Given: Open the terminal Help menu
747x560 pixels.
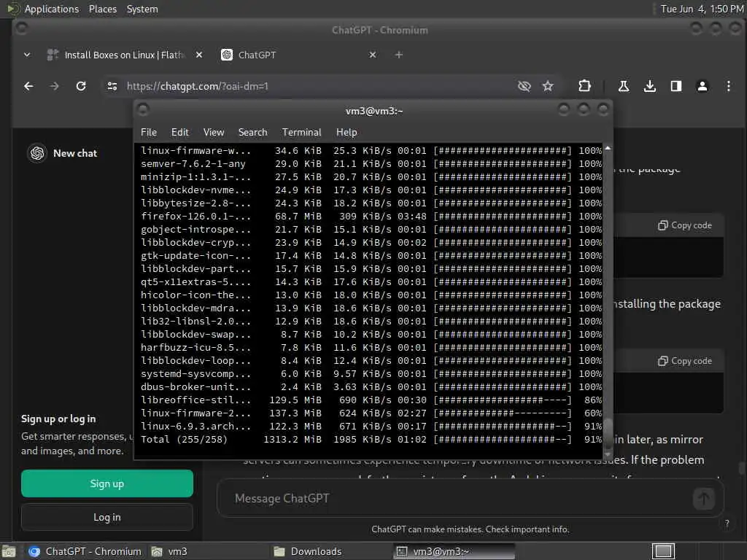Looking at the screenshot, I should 347,133.
